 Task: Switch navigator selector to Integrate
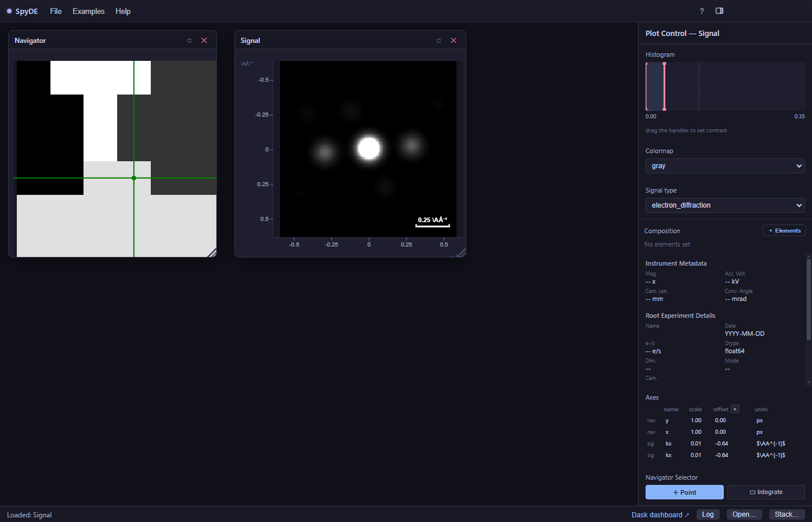[766, 492]
